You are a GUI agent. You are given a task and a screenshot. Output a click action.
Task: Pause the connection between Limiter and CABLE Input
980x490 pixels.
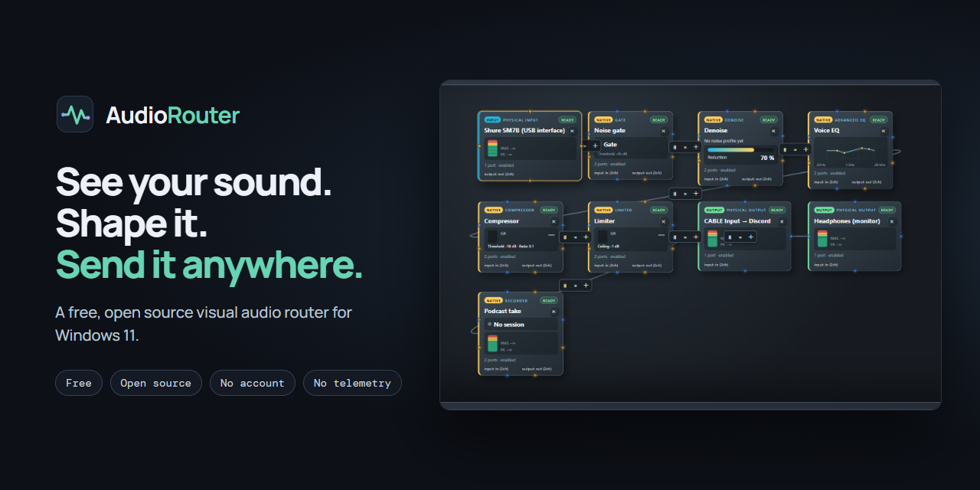click(675, 237)
